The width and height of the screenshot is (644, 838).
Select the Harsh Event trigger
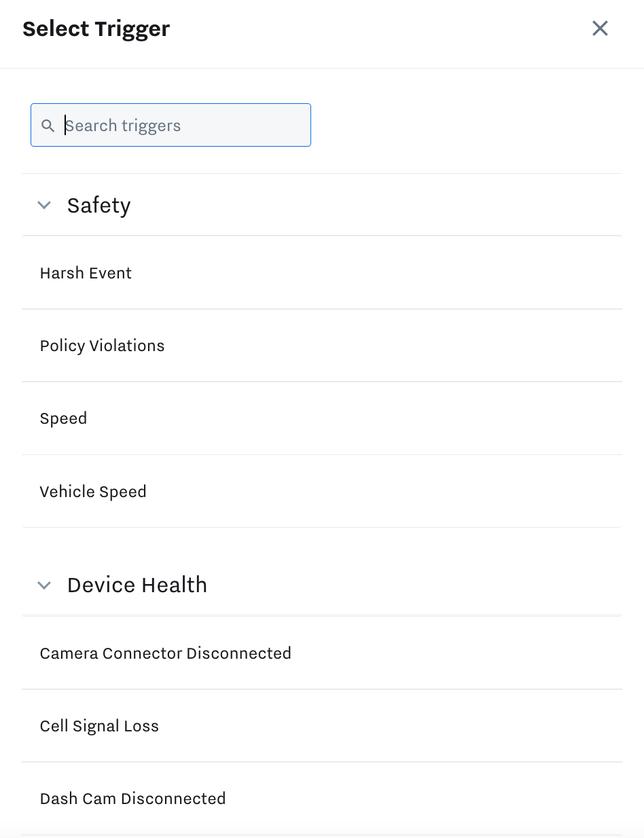pyautogui.click(x=86, y=273)
